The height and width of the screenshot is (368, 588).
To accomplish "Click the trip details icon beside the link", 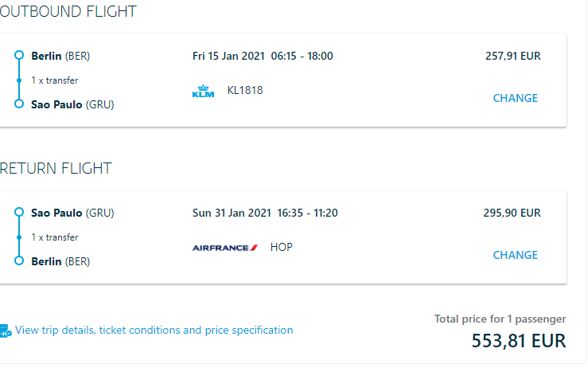I will click(x=6, y=331).
